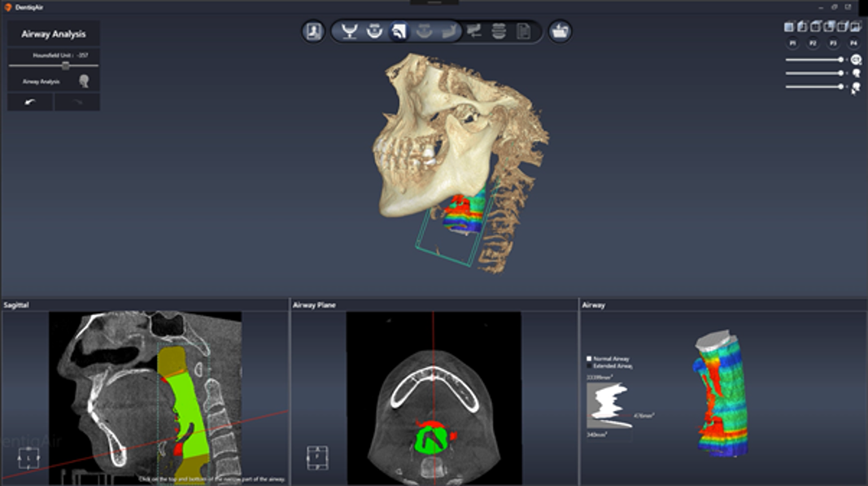Toggle the CT volume visibility icon
This screenshot has height=486, width=868.
pos(856,59)
